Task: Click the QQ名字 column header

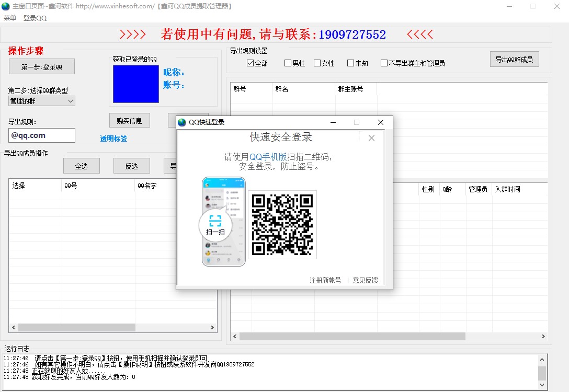Action: click(x=156, y=186)
